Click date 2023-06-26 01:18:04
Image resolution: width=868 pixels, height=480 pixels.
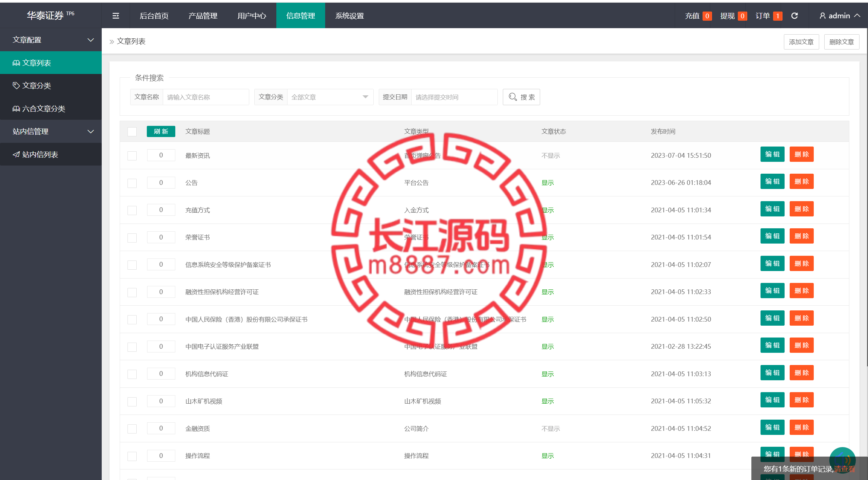point(681,183)
